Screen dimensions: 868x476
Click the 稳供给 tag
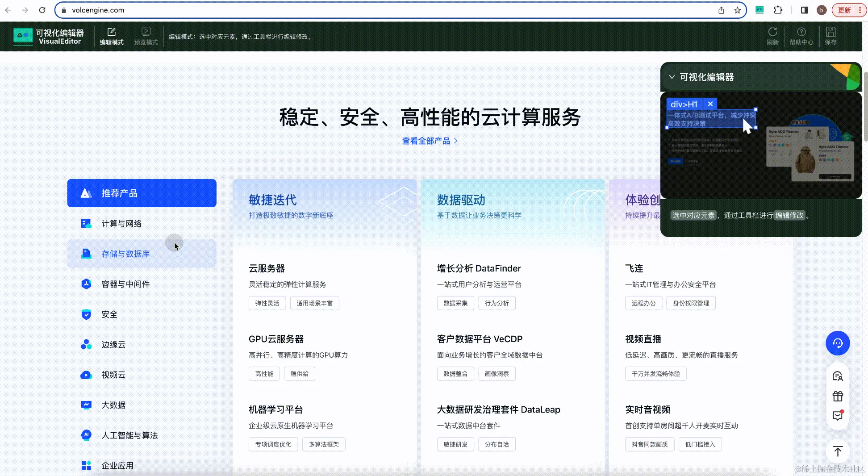(299, 374)
